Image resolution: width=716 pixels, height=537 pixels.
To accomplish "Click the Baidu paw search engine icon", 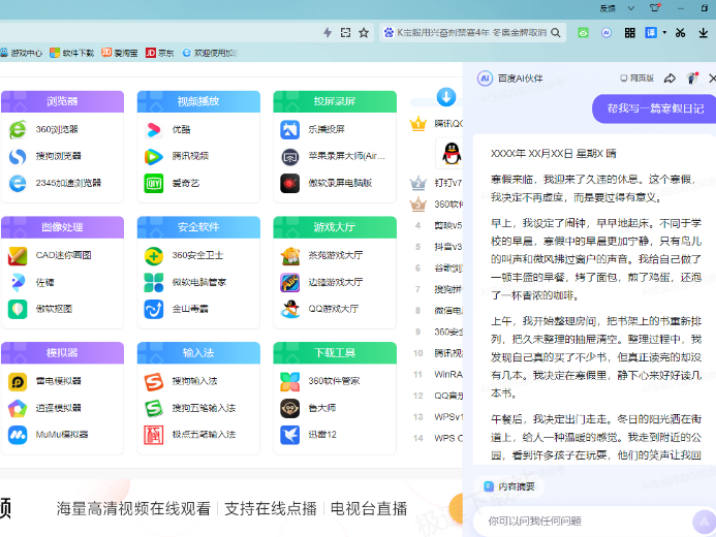I will [389, 32].
